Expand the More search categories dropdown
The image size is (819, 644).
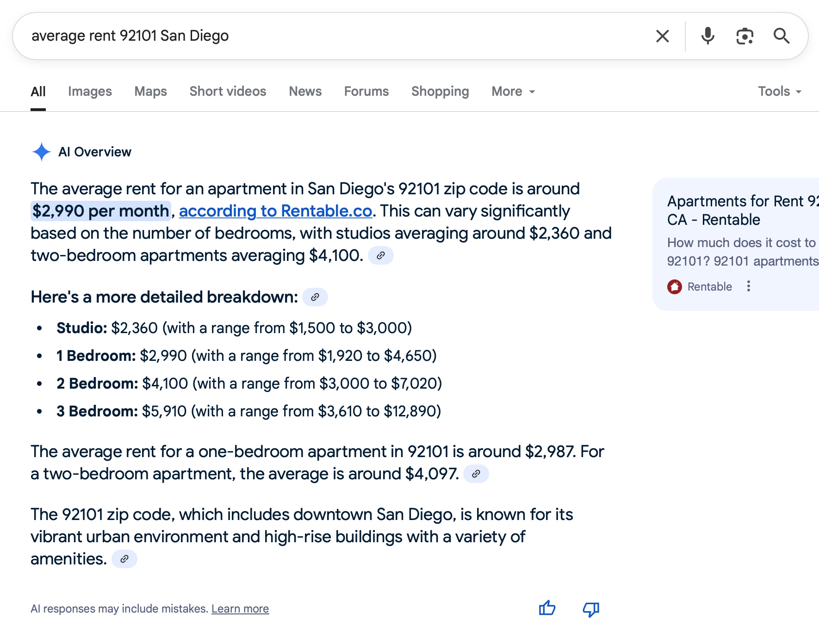(x=513, y=92)
